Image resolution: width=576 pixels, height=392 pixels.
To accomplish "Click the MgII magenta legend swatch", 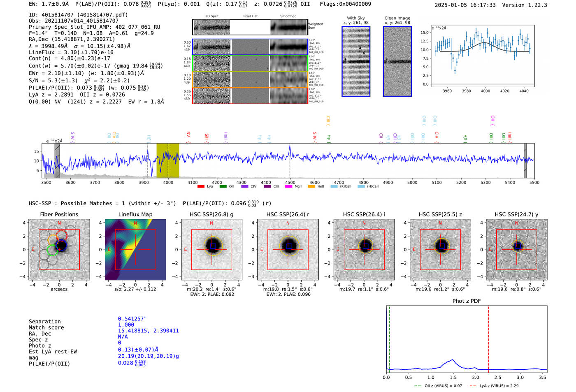I will pyautogui.click(x=289, y=187).
